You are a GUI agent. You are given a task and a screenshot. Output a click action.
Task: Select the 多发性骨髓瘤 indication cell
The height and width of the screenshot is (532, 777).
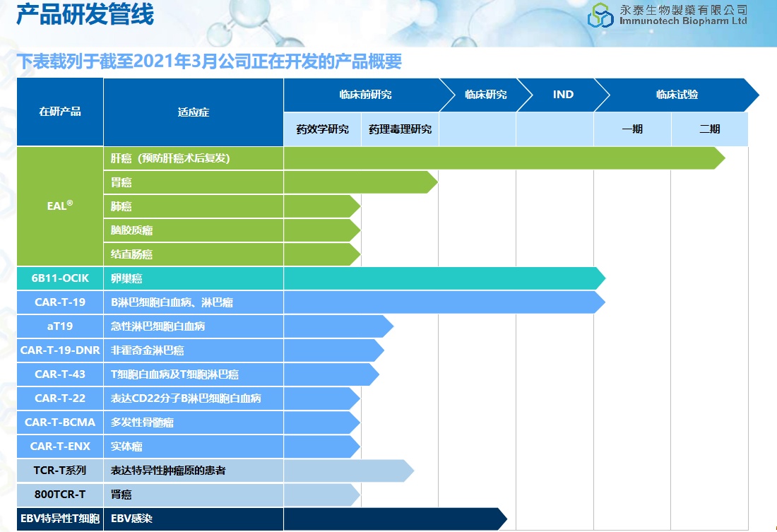(x=193, y=422)
